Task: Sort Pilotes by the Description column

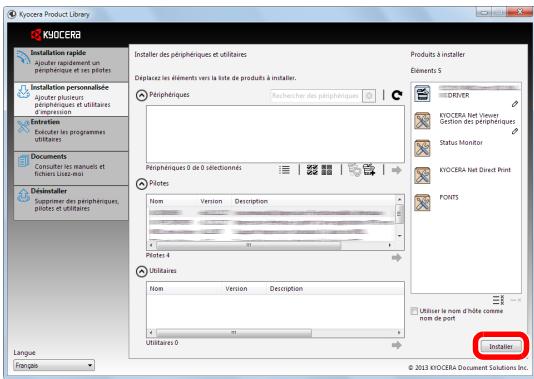Action: 251,201
